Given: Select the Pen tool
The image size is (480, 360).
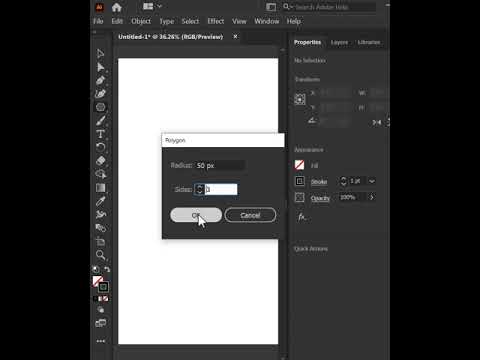Looking at the screenshot, I should pyautogui.click(x=100, y=80).
